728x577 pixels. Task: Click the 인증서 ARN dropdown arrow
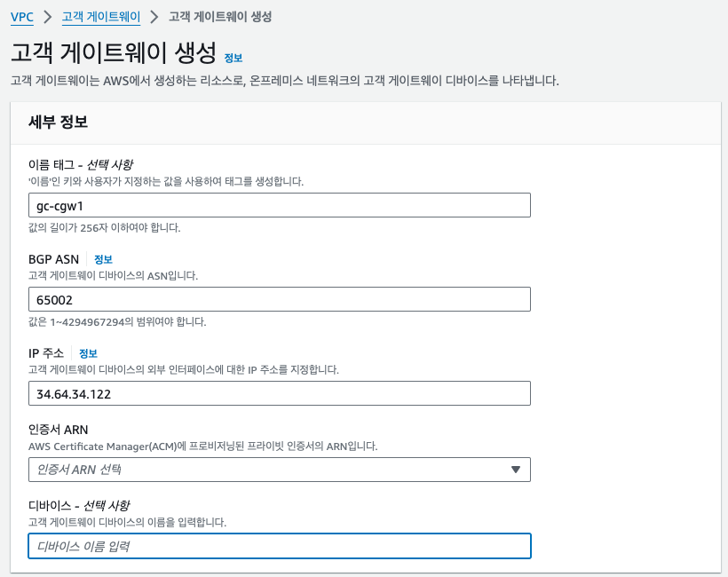(515, 470)
